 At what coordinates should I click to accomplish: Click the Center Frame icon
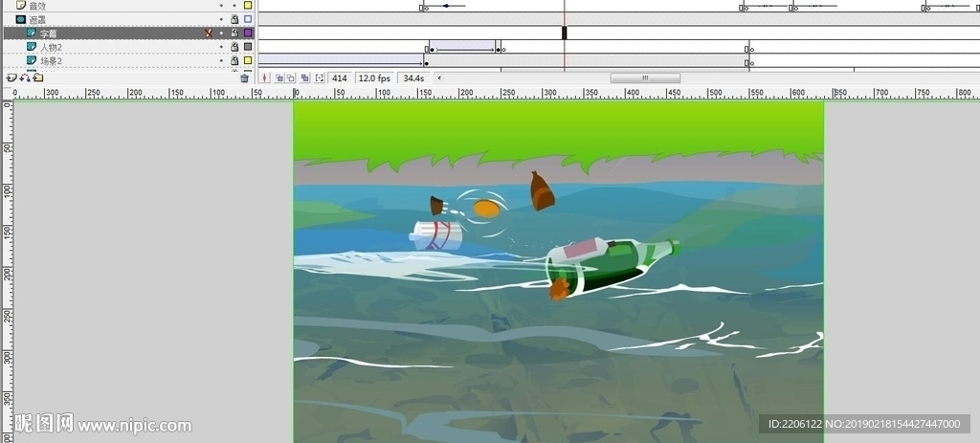265,78
